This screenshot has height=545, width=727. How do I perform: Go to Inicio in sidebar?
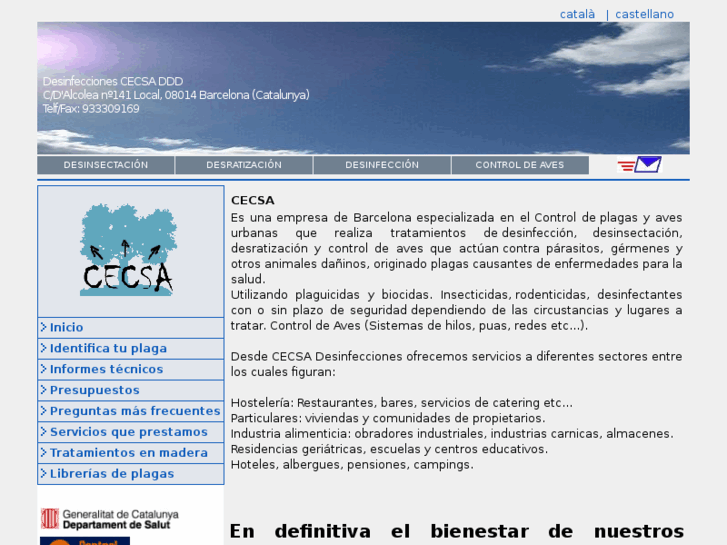(x=66, y=327)
